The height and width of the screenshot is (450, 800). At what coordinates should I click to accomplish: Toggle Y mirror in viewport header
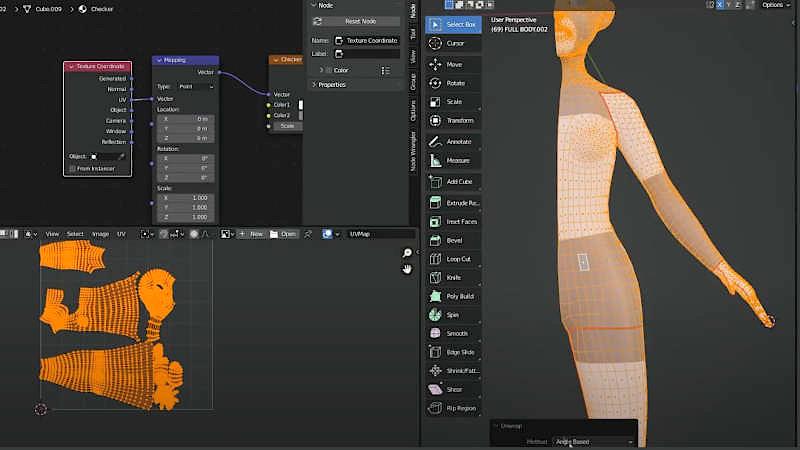click(729, 5)
